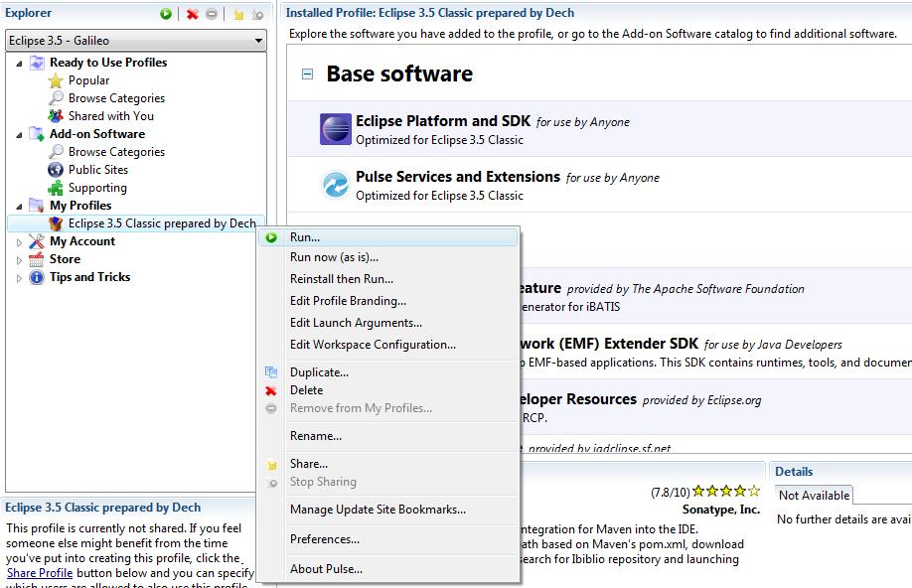Viewport: 912px width, 588px height.
Task: Click the Eclipse Platform and SDK icon
Action: click(x=336, y=129)
